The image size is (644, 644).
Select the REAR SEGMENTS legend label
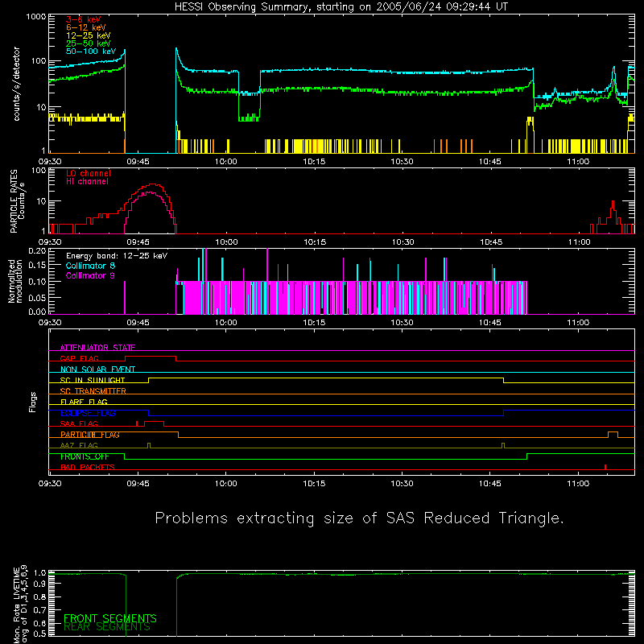pos(107,627)
